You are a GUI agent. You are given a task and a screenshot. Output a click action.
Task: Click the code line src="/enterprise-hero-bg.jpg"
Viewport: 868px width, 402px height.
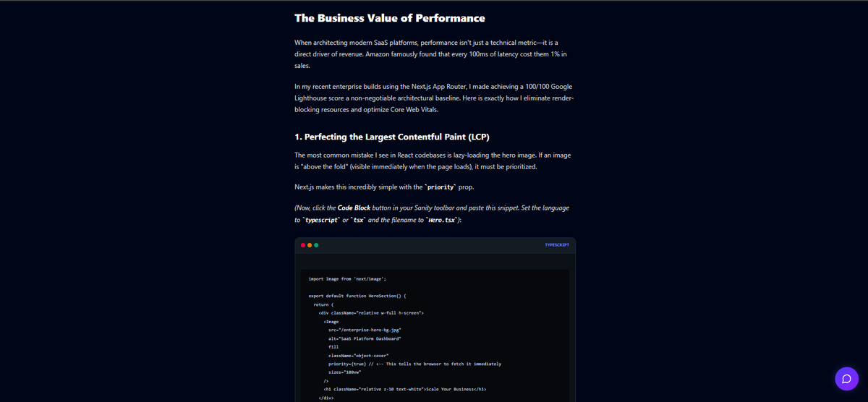(365, 330)
